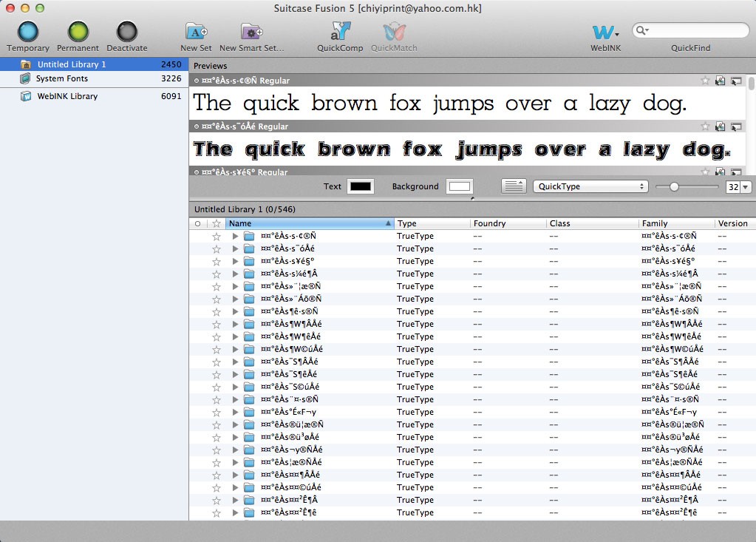Expand font family row ending s¼é¶Â
The width and height of the screenshot is (756, 542).
pos(235,274)
